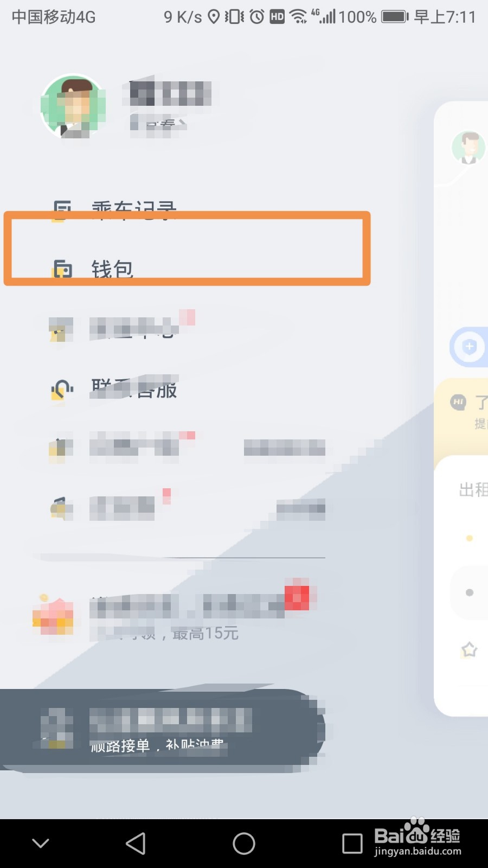488x868 pixels.
Task: Tap the wallet icon beside 钱包
Action: click(62, 269)
